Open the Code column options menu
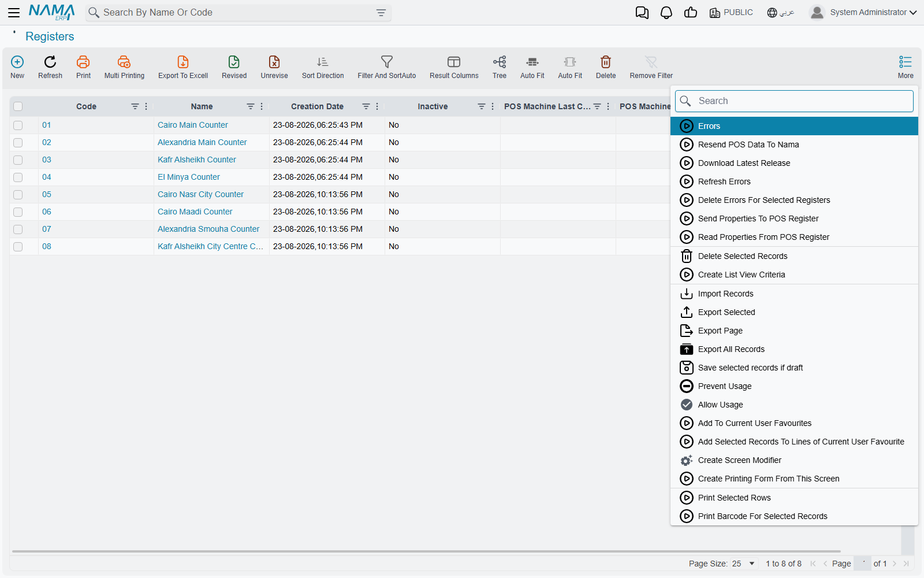924x578 pixels. pyautogui.click(x=146, y=106)
